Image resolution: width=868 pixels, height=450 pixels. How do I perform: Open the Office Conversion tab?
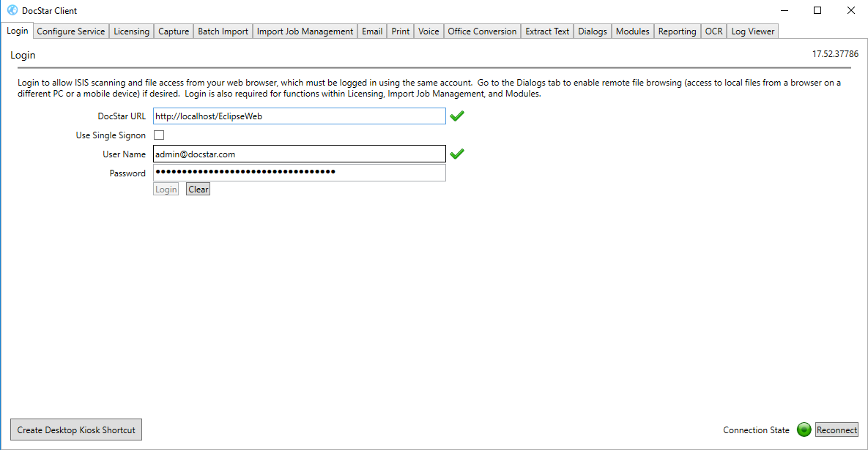tap(482, 31)
